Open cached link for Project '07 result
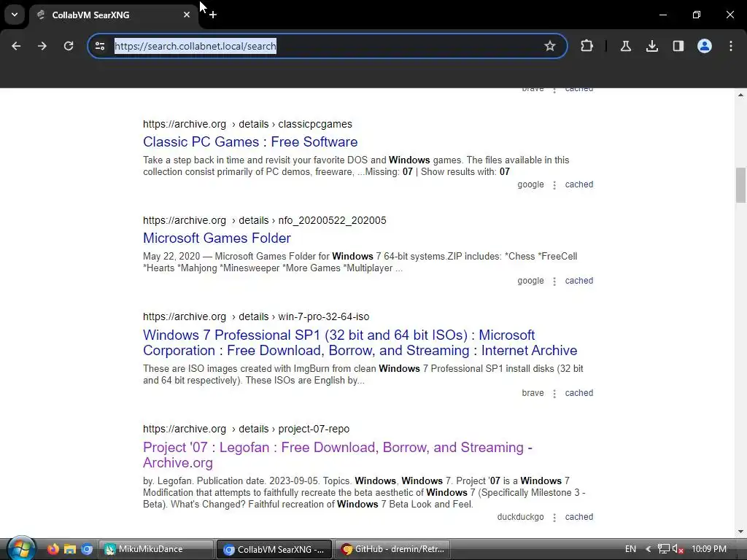 click(x=578, y=517)
